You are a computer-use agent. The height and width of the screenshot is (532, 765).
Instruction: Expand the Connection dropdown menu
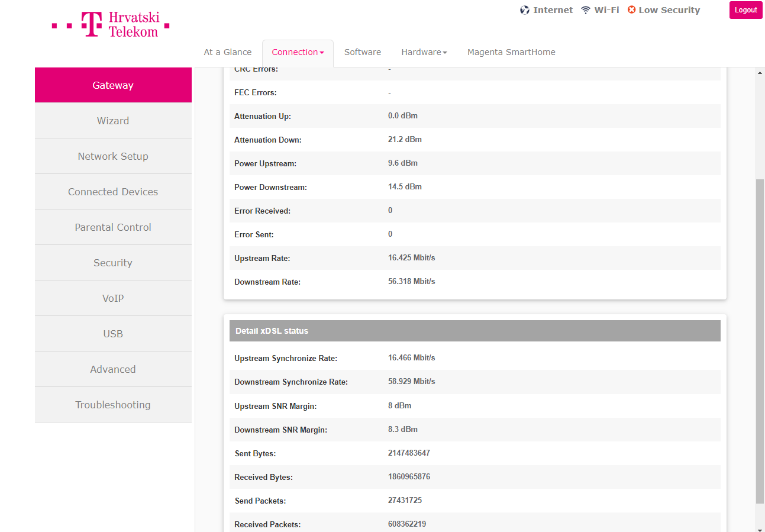pos(298,52)
